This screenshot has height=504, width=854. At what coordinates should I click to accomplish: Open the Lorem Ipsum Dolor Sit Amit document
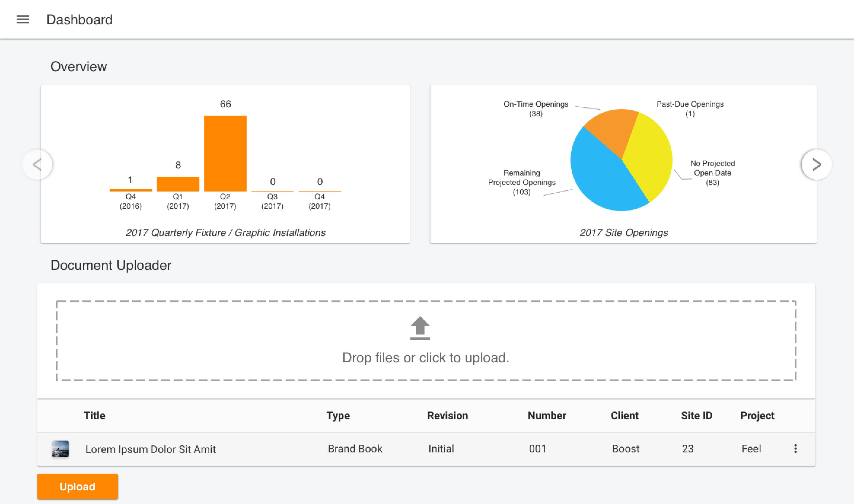(x=150, y=449)
